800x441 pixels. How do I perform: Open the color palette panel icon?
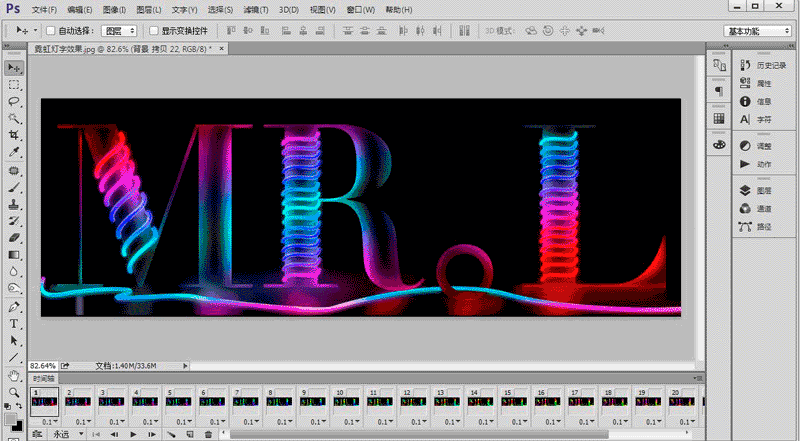(x=719, y=145)
